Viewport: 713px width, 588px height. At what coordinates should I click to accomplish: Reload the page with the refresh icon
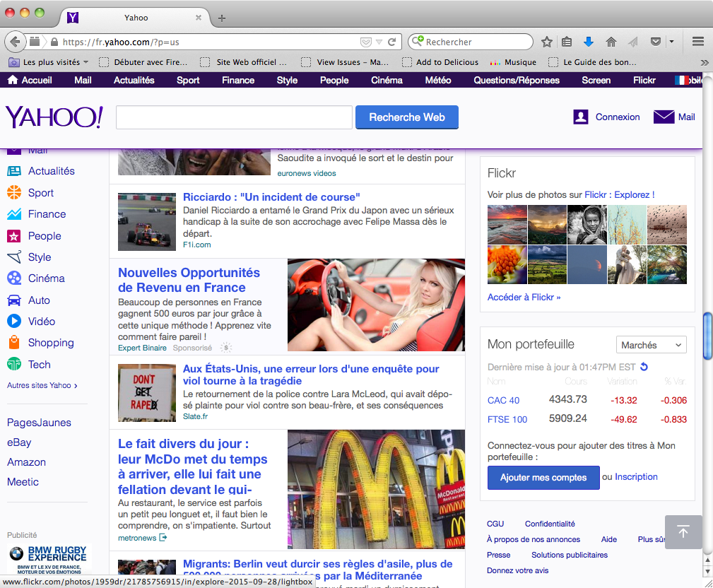[x=392, y=42]
